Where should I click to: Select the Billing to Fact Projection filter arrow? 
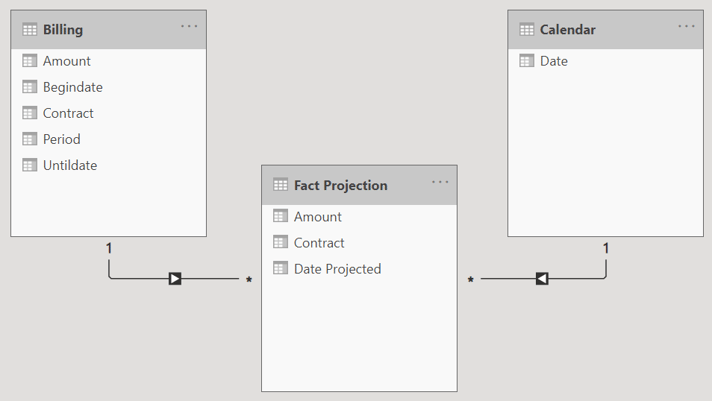(175, 279)
